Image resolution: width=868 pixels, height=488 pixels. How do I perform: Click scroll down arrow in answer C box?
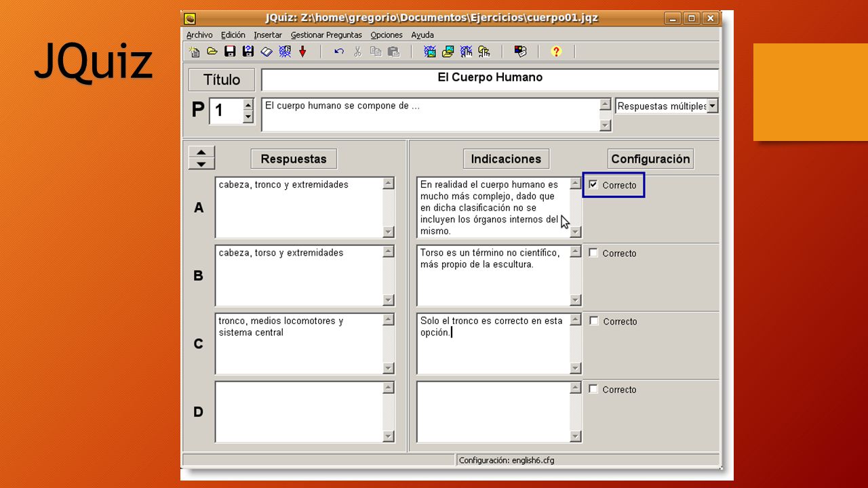389,368
